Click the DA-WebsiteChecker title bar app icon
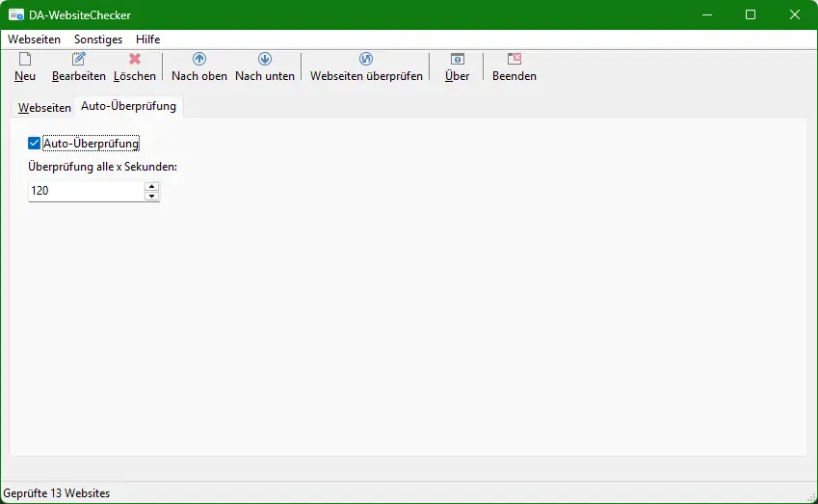818x504 pixels. (16, 15)
